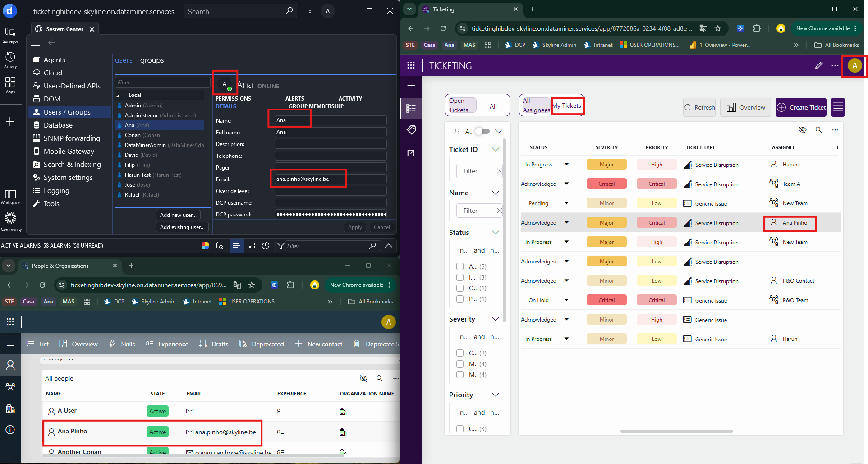
Task: Check the Status checkbox starting with P
Action: click(460, 299)
